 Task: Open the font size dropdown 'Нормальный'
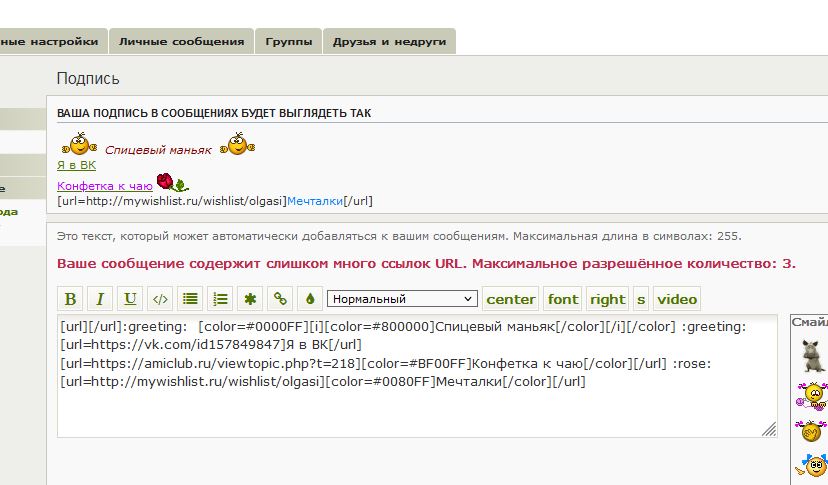[402, 299]
